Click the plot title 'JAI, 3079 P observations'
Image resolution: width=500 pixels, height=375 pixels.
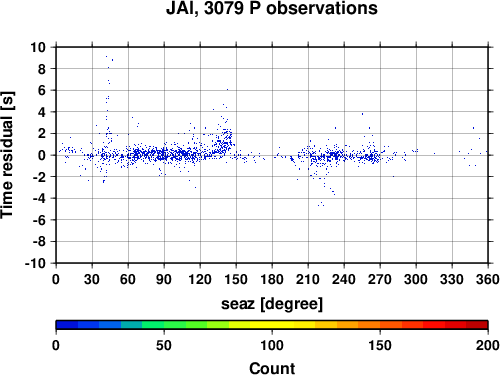point(272,8)
